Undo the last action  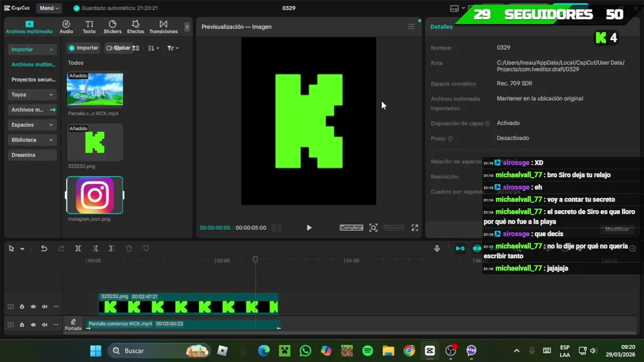(44, 248)
